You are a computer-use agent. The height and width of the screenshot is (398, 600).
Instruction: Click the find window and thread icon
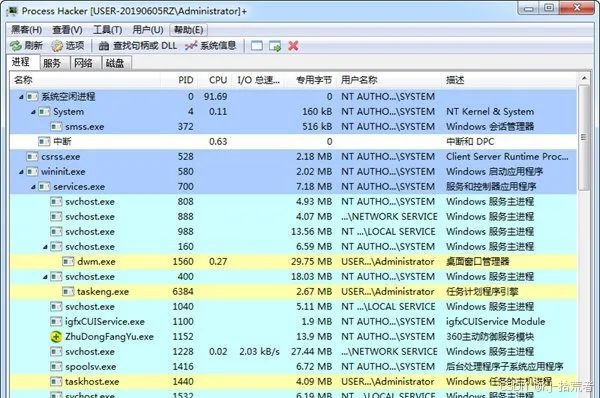275,46
